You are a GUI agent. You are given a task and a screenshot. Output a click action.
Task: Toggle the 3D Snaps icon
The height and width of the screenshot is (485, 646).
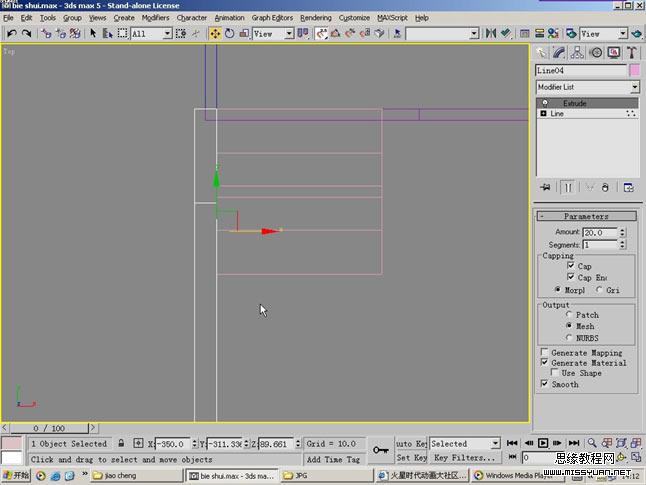(x=321, y=33)
